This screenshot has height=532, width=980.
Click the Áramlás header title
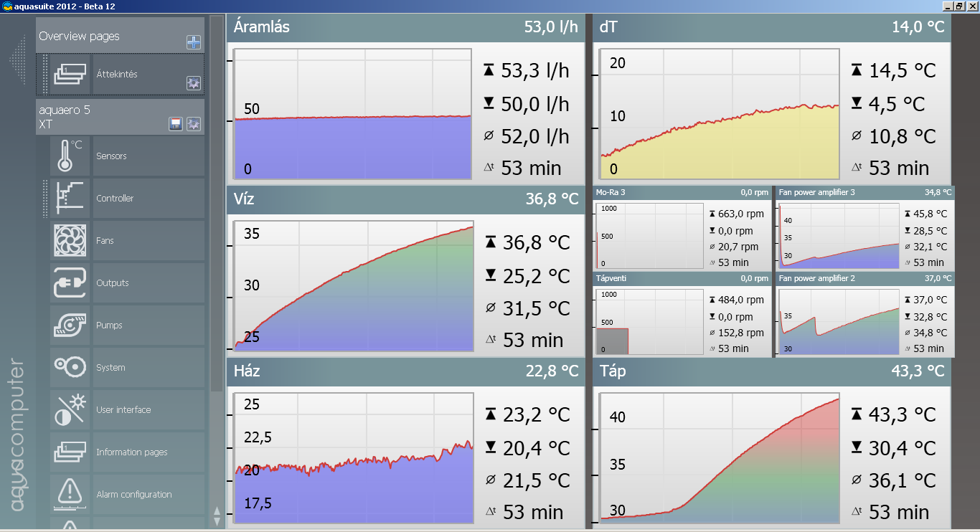coord(262,27)
